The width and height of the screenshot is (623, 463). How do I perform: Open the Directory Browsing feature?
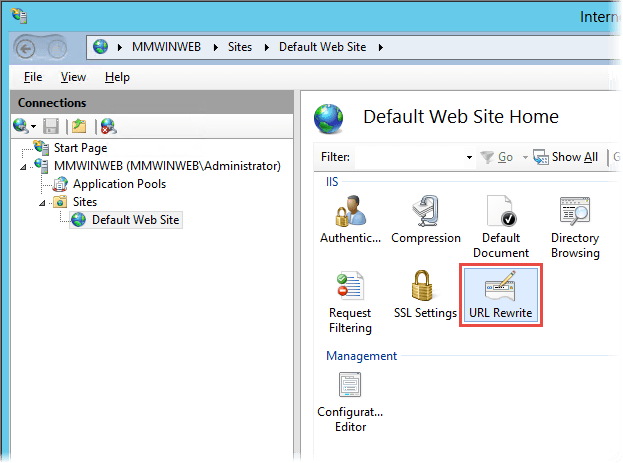[x=575, y=227]
